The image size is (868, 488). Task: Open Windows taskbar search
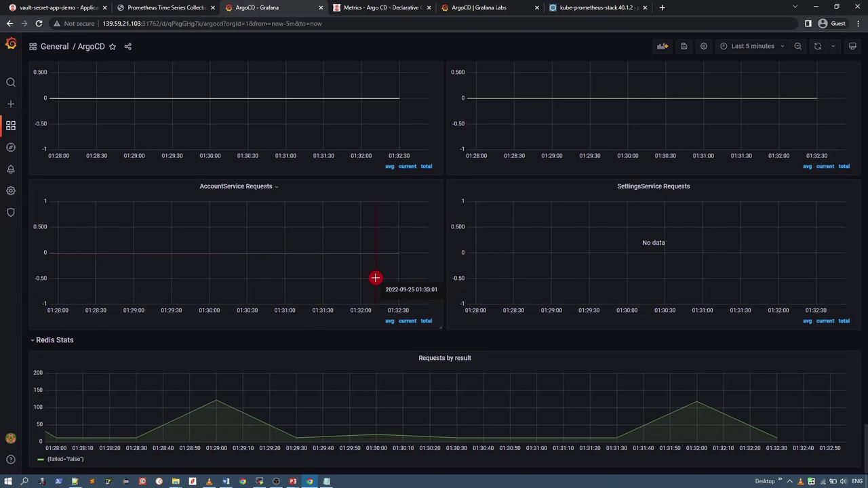24,481
